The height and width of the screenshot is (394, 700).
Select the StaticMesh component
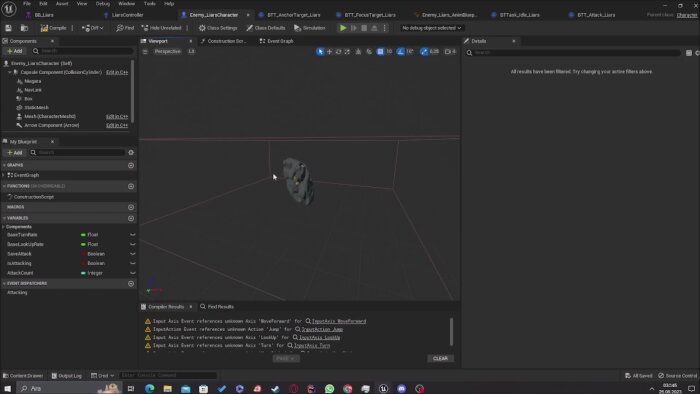[x=37, y=108]
